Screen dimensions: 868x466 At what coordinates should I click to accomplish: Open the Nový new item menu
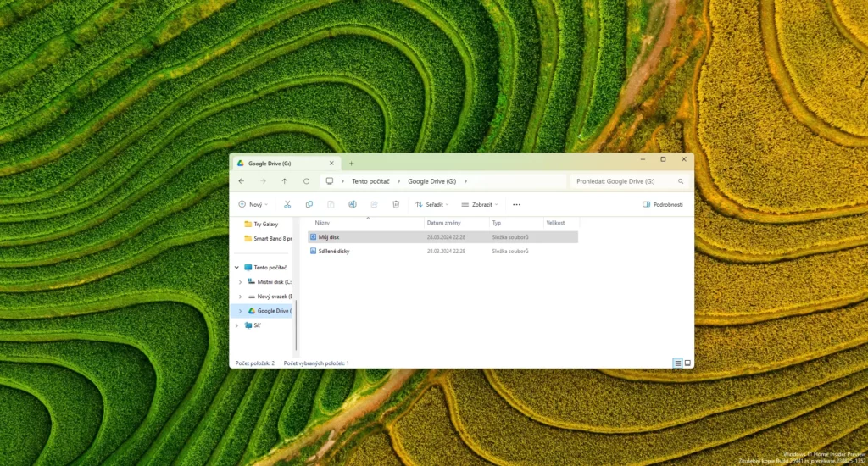[253, 204]
